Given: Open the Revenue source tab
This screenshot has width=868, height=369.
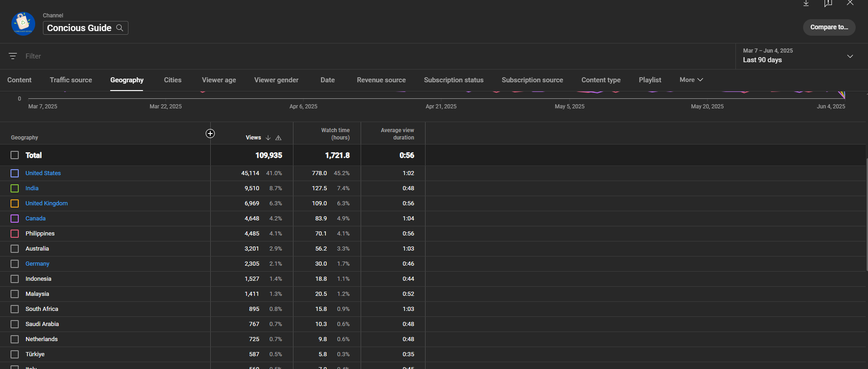Looking at the screenshot, I should (x=381, y=80).
